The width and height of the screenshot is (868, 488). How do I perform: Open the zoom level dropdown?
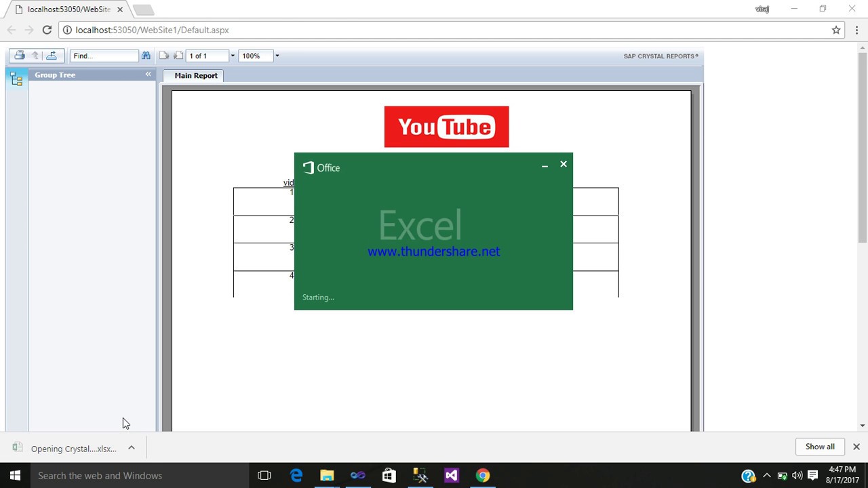point(277,56)
